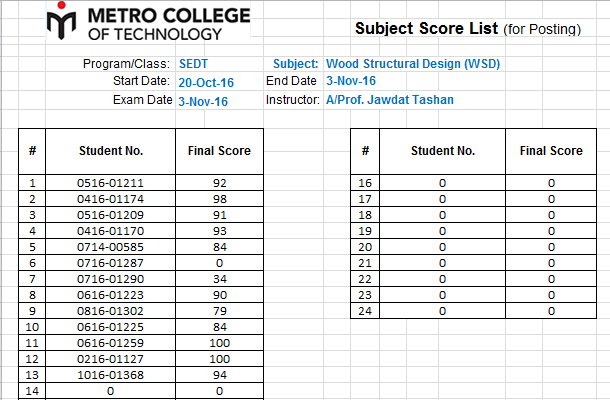The height and width of the screenshot is (400, 610).
Task: Select the 'Subject Score List' title text
Action: click(426, 28)
